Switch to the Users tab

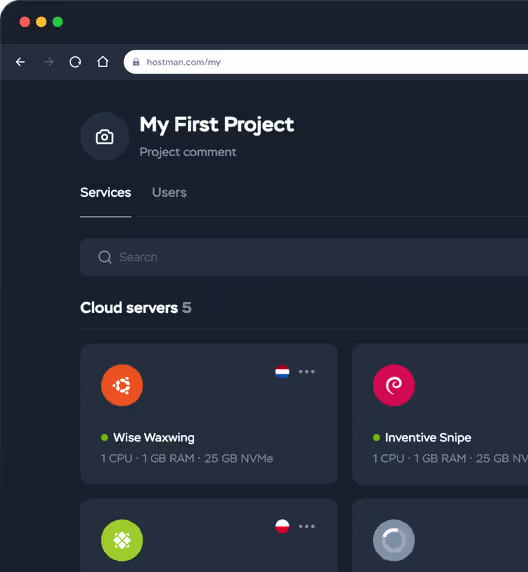(169, 192)
